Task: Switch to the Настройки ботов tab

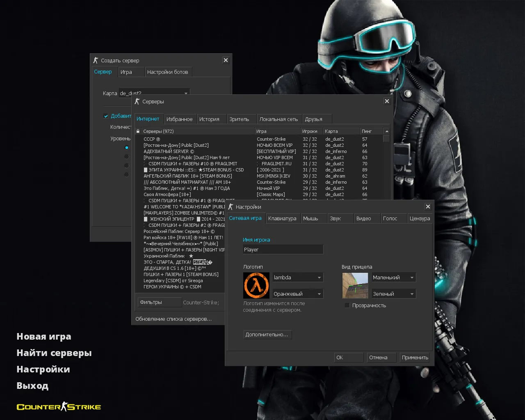Action: (x=168, y=71)
